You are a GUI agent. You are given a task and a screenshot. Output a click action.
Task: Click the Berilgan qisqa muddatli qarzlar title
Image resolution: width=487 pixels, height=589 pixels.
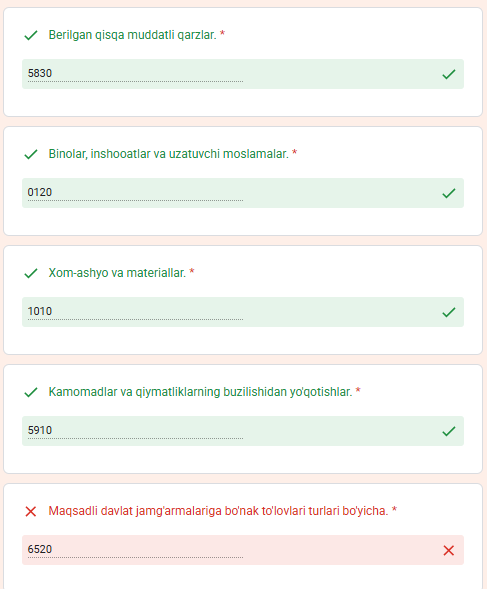132,35
